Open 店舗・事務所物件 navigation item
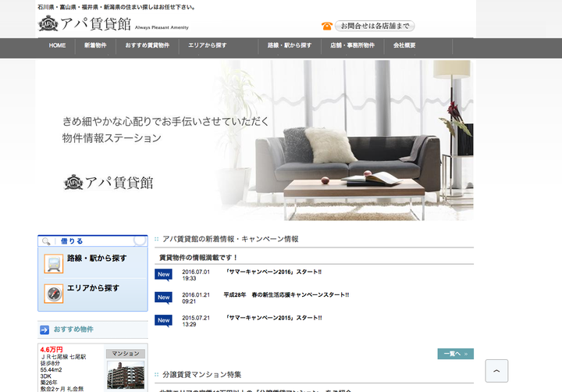 click(352, 45)
